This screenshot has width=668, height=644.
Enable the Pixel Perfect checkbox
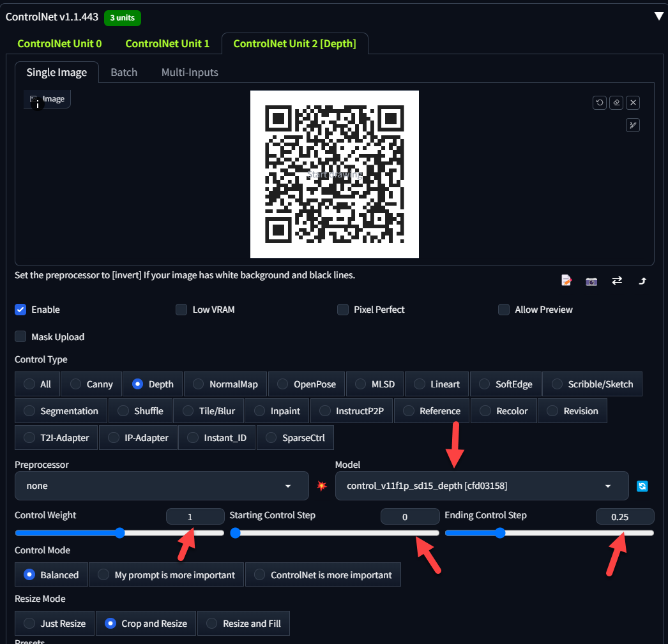343,310
